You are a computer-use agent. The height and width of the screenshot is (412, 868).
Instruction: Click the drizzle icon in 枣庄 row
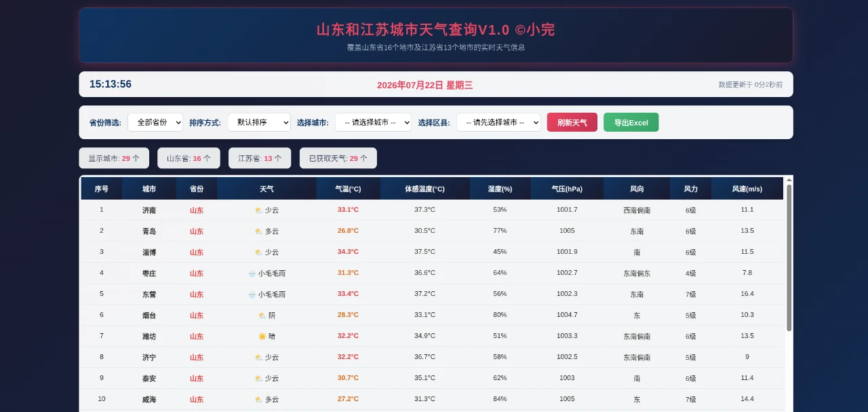(252, 274)
